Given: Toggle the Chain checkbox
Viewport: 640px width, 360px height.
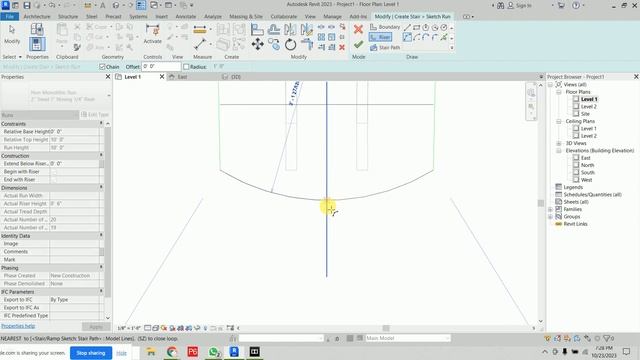Looking at the screenshot, I should 102,67.
